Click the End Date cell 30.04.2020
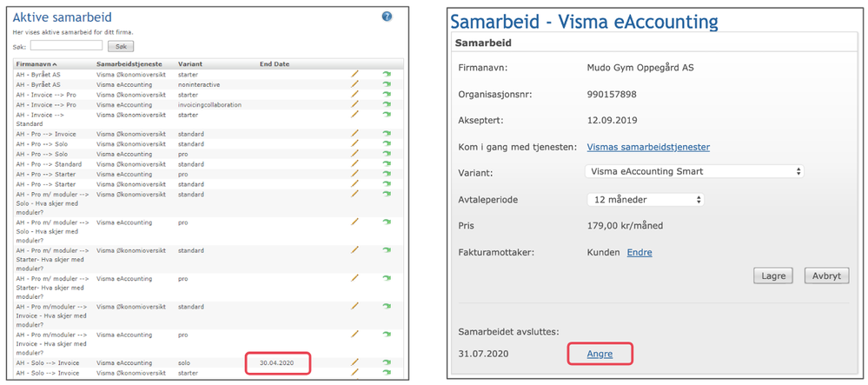868x385 pixels. coord(277,363)
